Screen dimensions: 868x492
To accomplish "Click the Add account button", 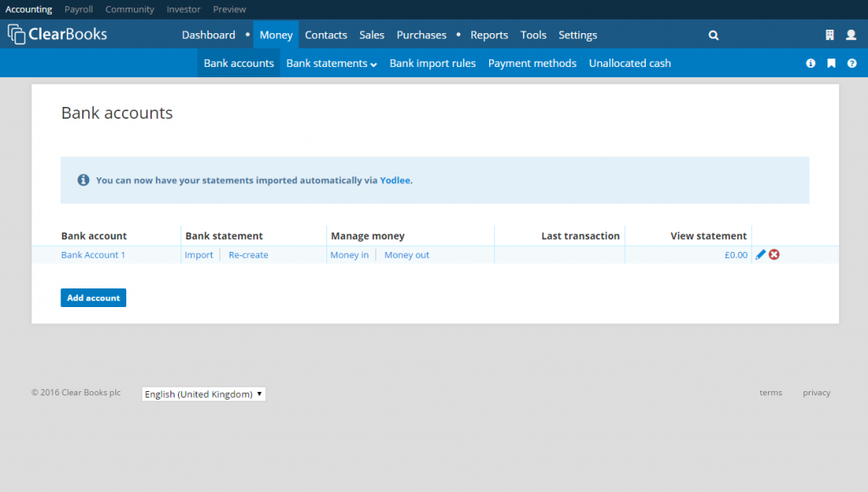I will coord(93,298).
